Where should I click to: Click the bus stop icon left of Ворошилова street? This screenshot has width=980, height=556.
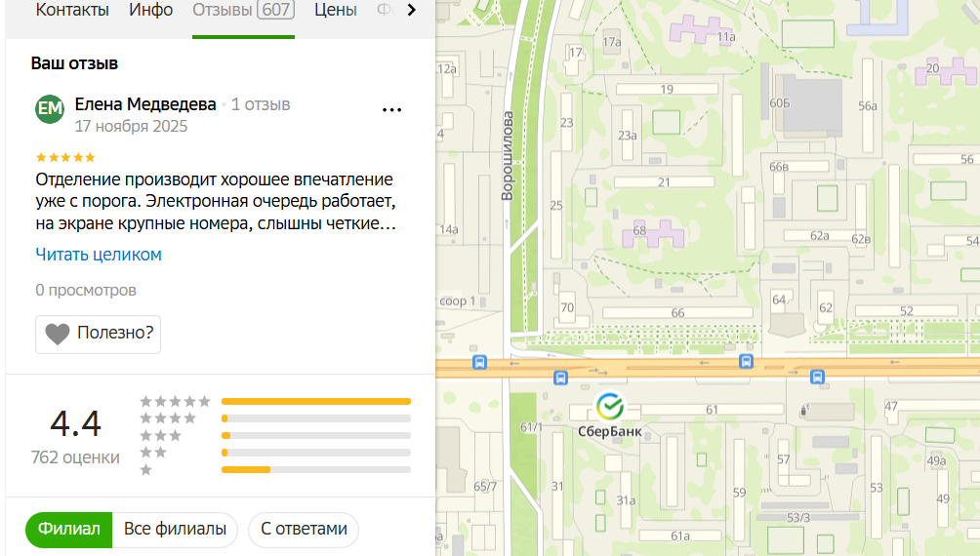(479, 362)
